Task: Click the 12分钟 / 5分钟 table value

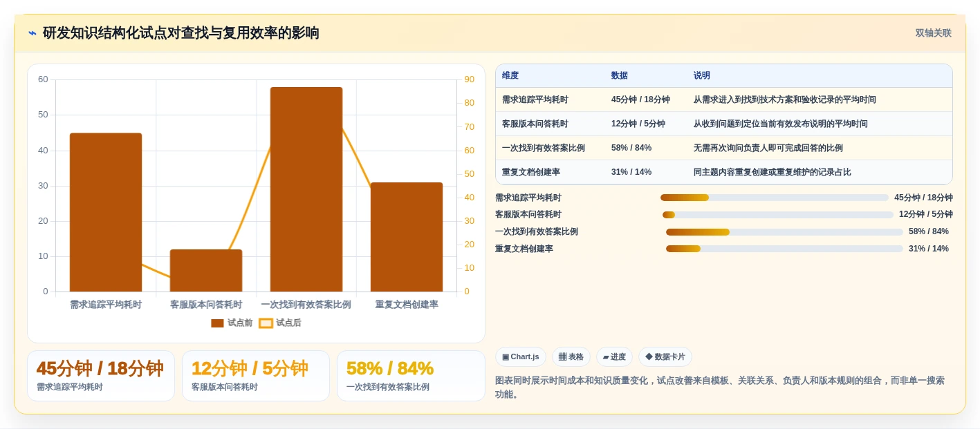Action: point(638,124)
